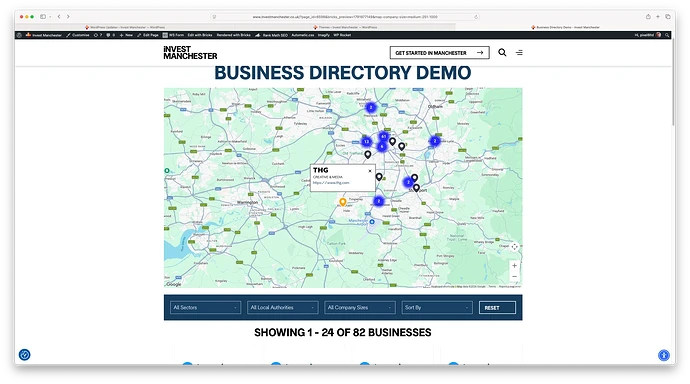Click the round blue badge at bottom left
Screen dimensions: 690x384
click(25, 355)
